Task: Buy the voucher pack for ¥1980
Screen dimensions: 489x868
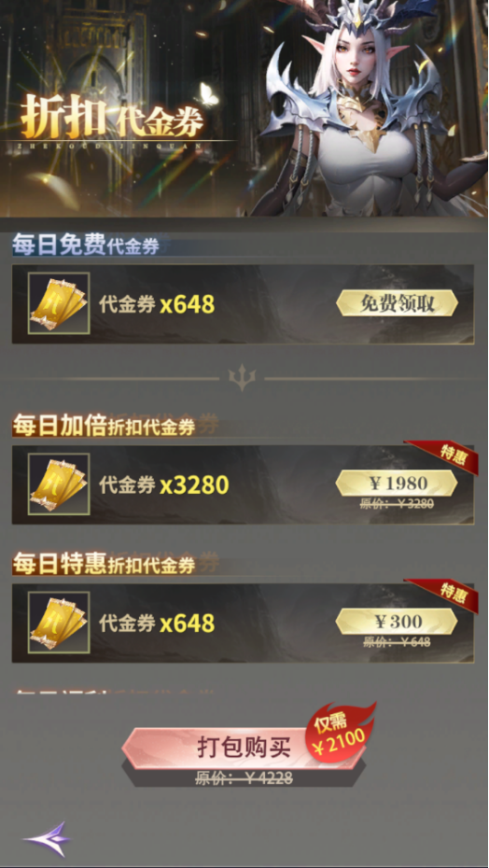Action: pos(397,483)
